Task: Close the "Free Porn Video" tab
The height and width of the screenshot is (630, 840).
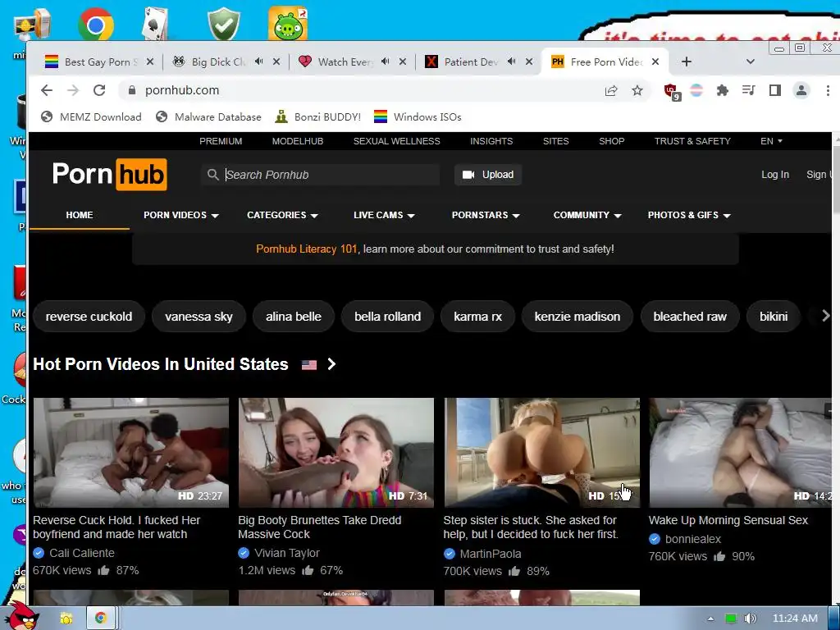Action: pyautogui.click(x=655, y=62)
